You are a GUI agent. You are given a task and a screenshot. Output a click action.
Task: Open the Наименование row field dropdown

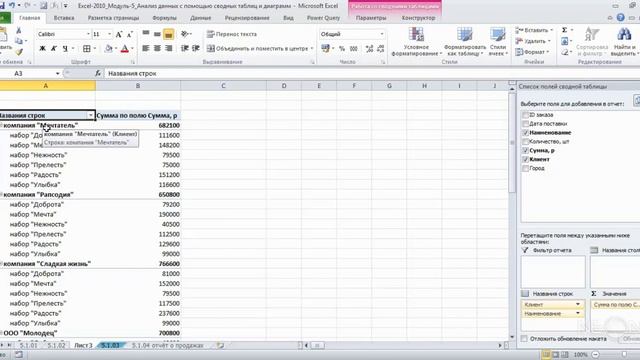(x=578, y=313)
